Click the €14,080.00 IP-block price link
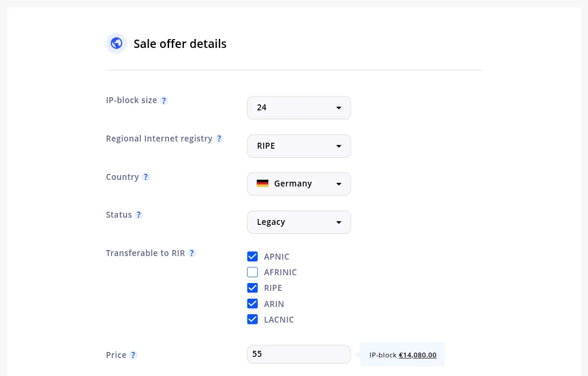 click(417, 355)
